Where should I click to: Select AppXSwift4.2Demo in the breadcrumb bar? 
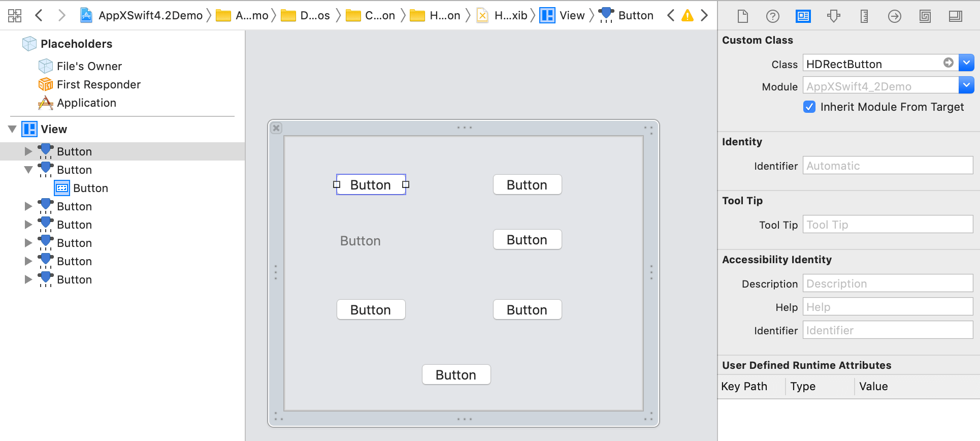pyautogui.click(x=150, y=15)
